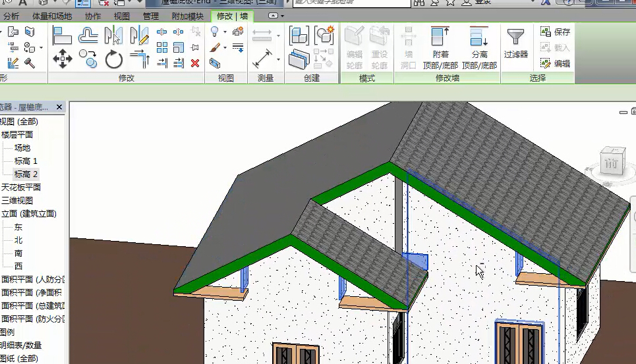
Task: Select the 南 (South) elevation view
Action: point(18,253)
